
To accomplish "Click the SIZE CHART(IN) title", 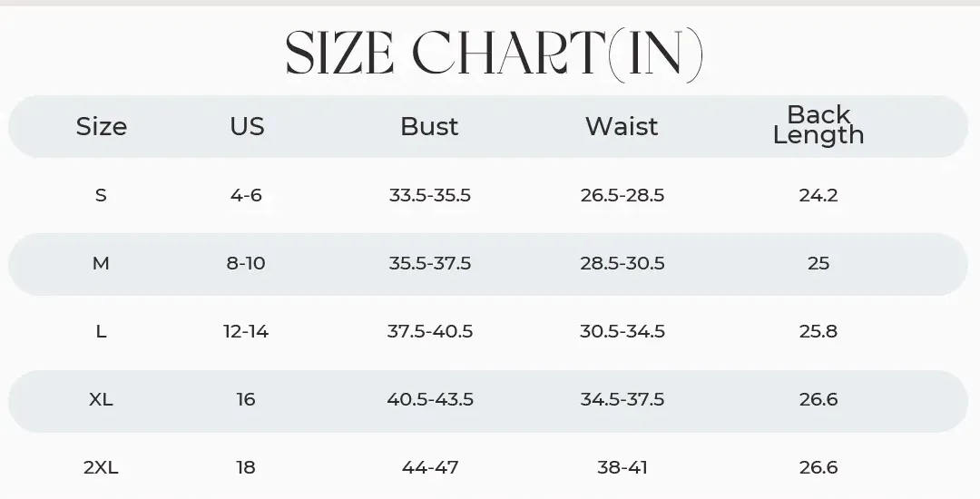I will pyautogui.click(x=495, y=55).
